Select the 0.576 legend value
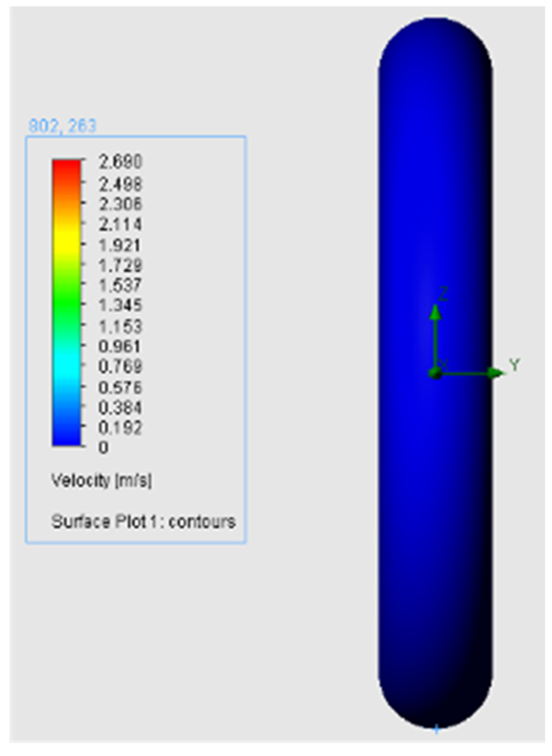 (121, 387)
